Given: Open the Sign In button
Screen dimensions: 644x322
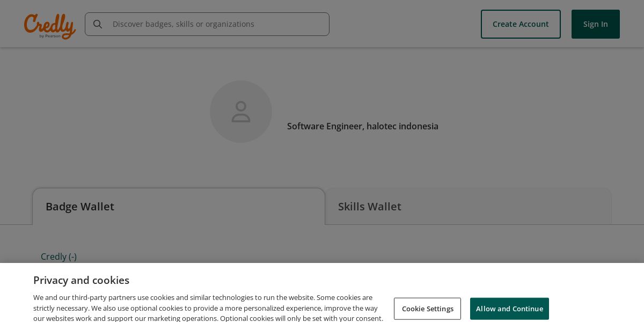Looking at the screenshot, I should (x=596, y=24).
